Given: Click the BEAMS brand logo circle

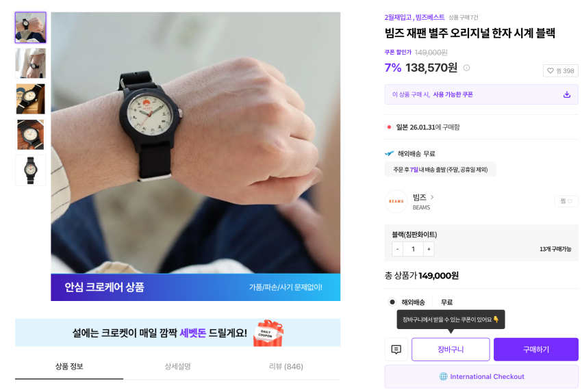Looking at the screenshot, I should tap(396, 201).
